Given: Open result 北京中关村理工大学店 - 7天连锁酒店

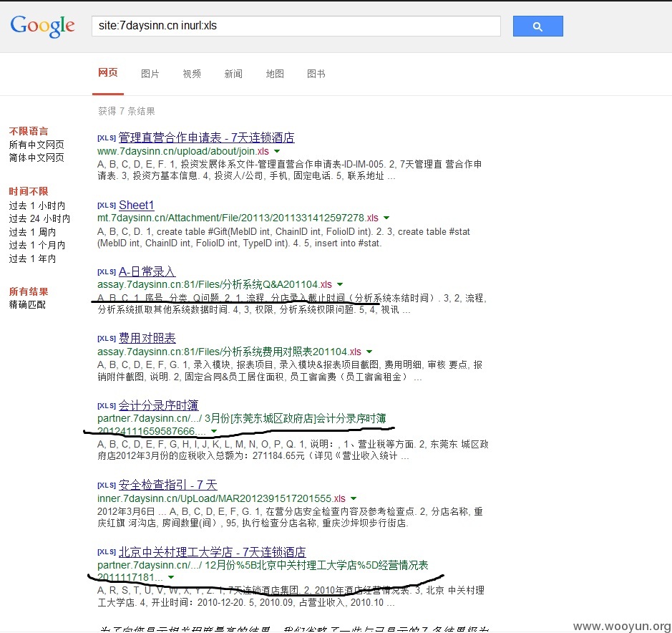Looking at the screenshot, I should click(212, 551).
